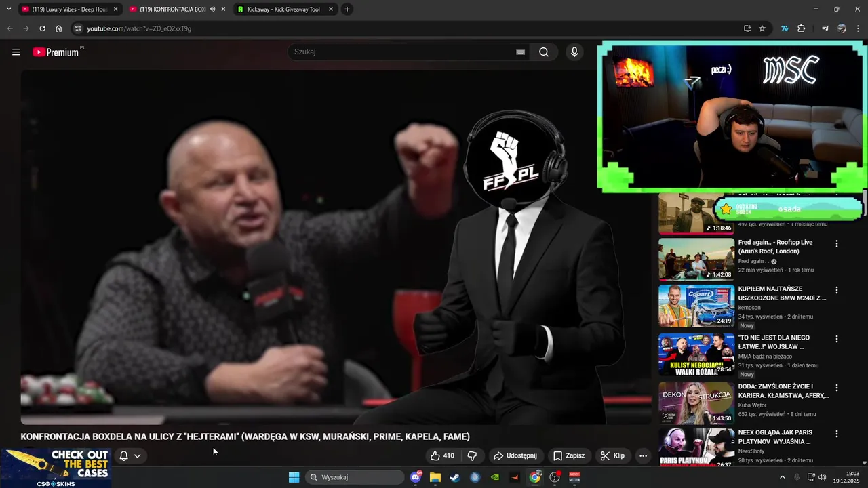Viewport: 868px width, 488px height.
Task: Open the tab search dropdown arrow
Action: click(x=9, y=9)
